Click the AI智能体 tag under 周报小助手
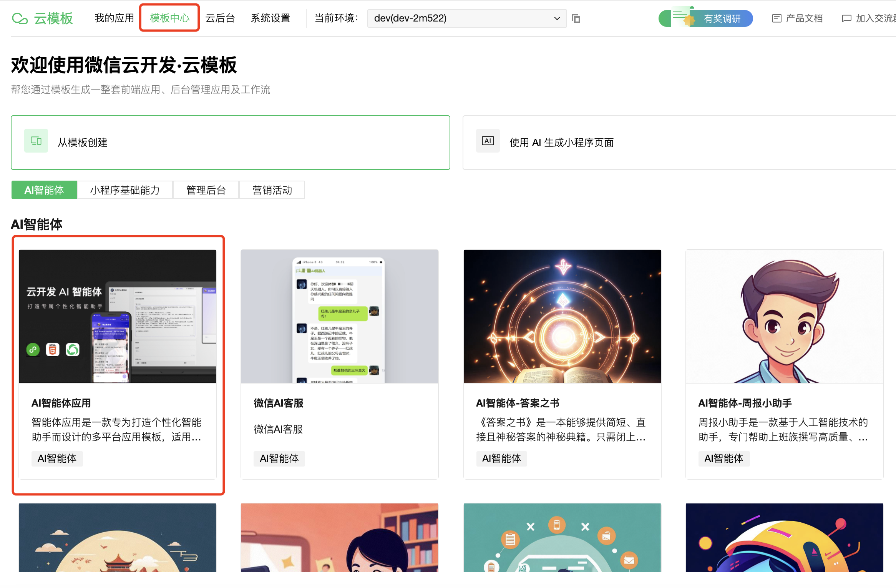Viewport: 896px width, 588px height. coord(723,458)
